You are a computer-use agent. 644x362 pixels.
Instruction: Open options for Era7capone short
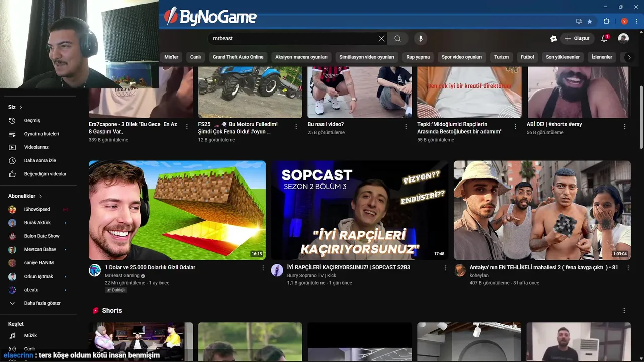click(187, 127)
